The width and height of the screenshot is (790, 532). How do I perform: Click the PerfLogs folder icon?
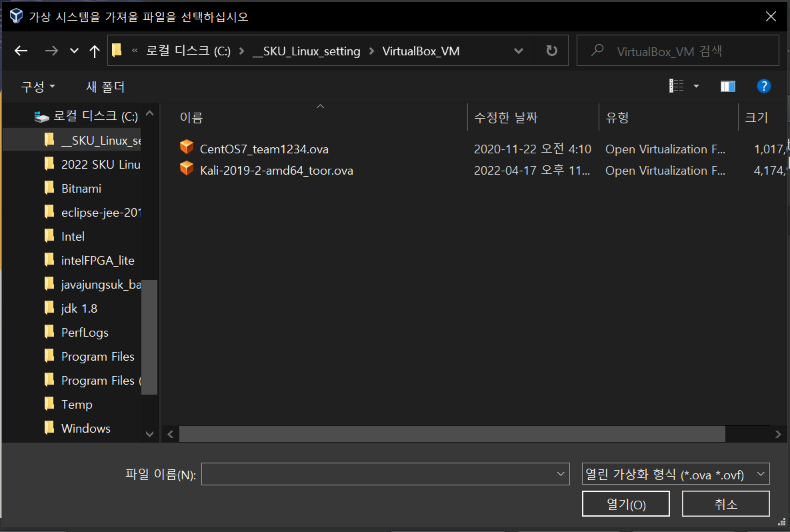[49, 332]
